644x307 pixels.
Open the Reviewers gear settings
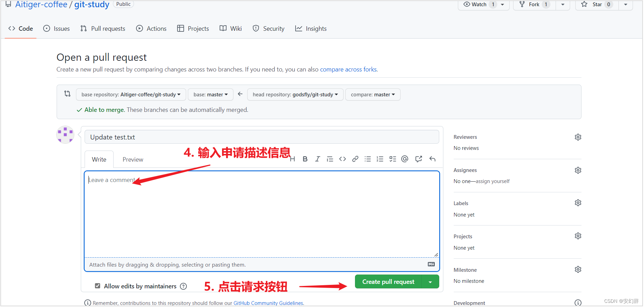(x=578, y=137)
